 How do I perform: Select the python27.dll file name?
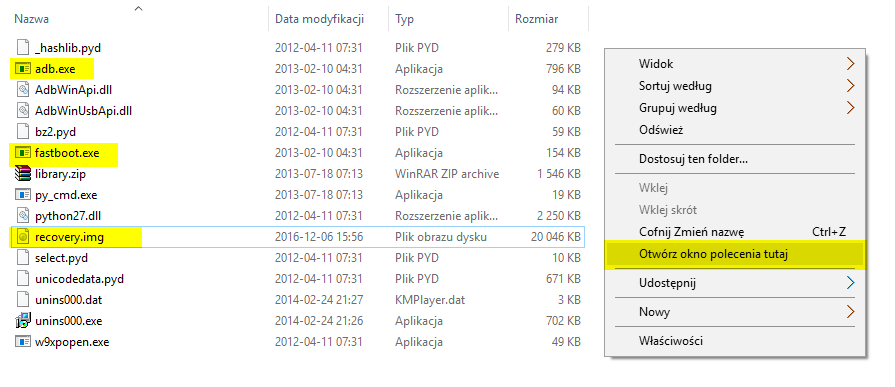68,216
